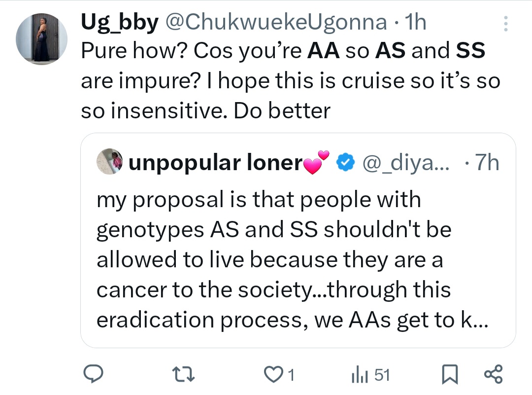This screenshot has height=395, width=532.
Task: Like the reply via heart icon
Action: [x=274, y=374]
